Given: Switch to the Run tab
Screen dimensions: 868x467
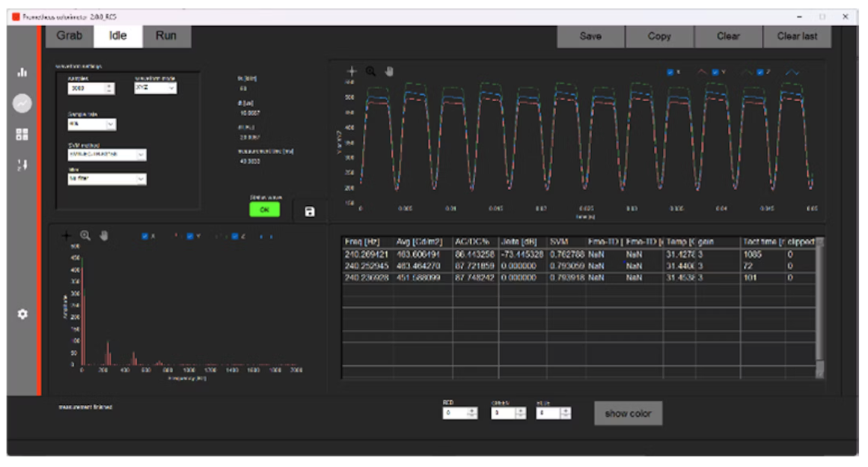Looking at the screenshot, I should [x=166, y=36].
